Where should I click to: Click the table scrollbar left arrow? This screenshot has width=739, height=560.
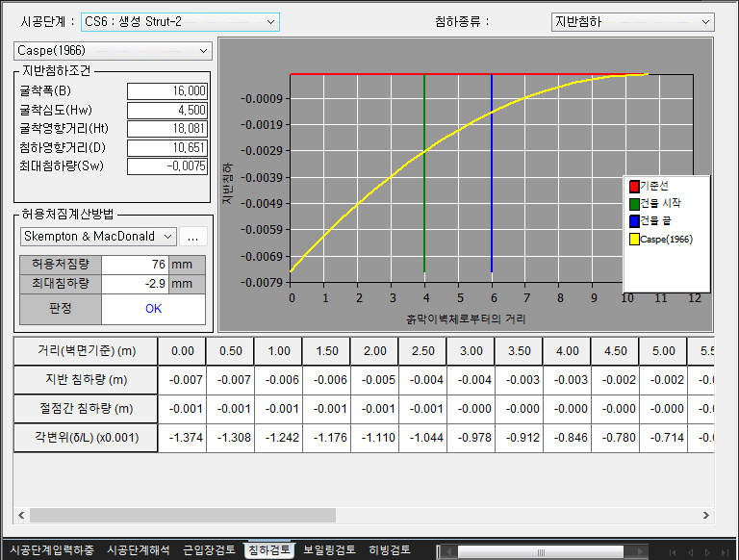pos(21,515)
